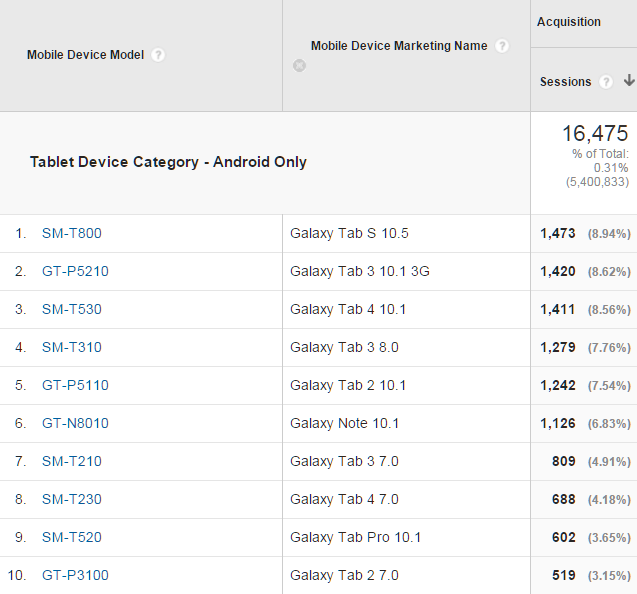Image resolution: width=637 pixels, height=594 pixels.
Task: Open the SM-T800 device link
Action: click(72, 233)
